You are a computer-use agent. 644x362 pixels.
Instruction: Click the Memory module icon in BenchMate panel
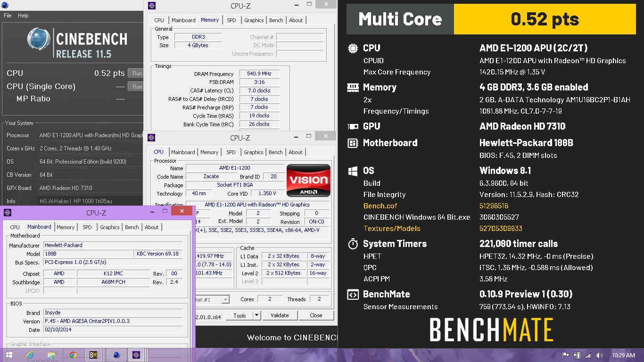click(x=352, y=87)
